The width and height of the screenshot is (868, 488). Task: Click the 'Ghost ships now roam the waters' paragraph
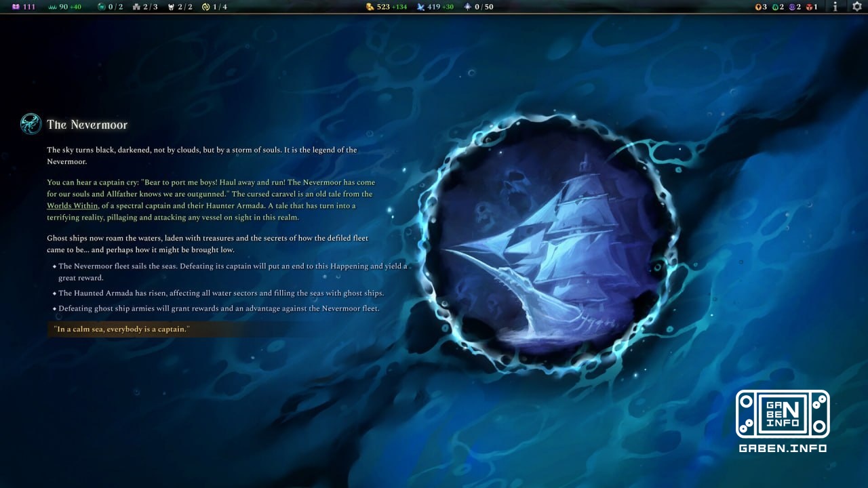(x=207, y=244)
